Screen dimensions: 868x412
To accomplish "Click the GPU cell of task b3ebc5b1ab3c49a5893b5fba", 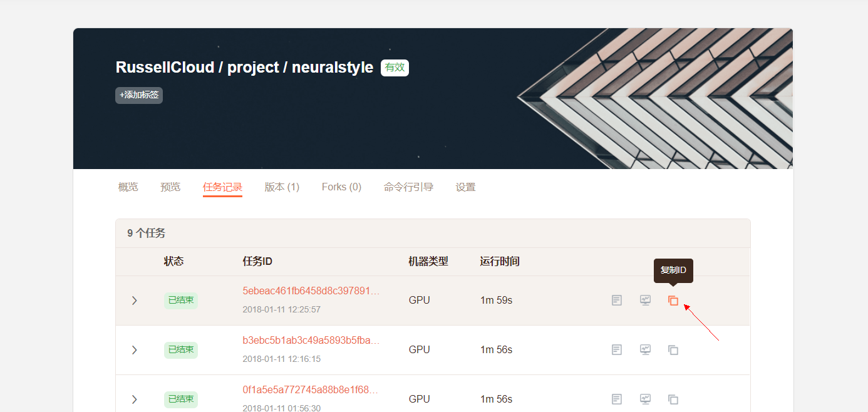I will [x=420, y=350].
